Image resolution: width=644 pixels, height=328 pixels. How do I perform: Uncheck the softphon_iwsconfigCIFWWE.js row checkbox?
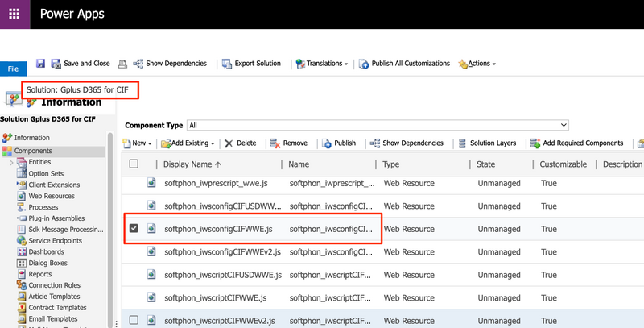(134, 228)
